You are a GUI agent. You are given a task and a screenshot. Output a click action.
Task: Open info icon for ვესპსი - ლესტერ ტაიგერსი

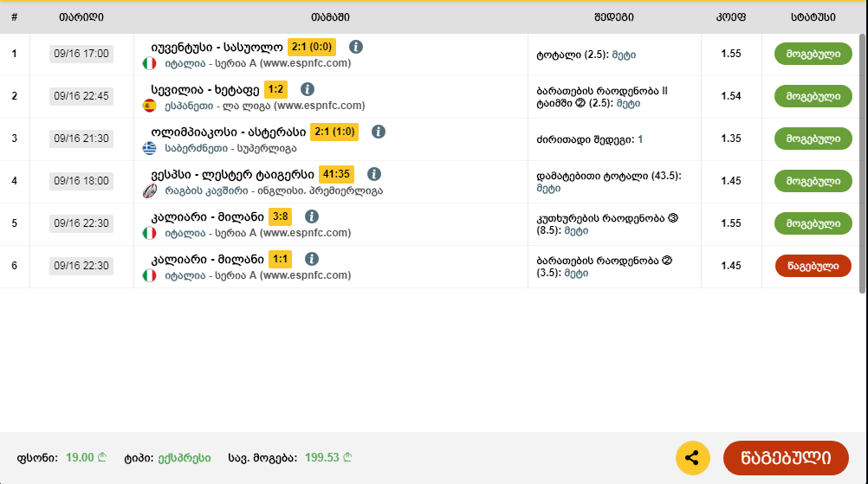(373, 174)
